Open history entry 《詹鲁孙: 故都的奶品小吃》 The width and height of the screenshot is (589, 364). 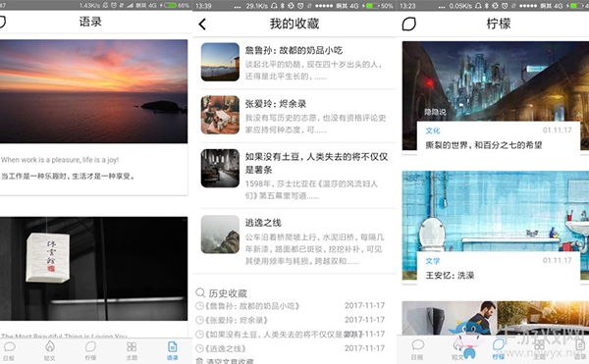pos(252,306)
